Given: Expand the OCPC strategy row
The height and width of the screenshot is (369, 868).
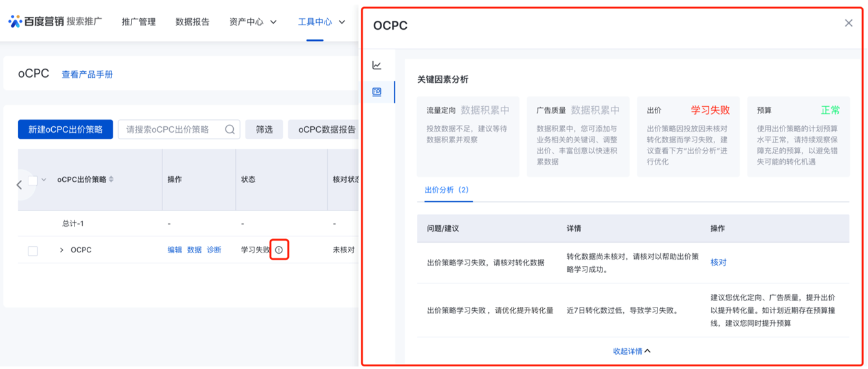Looking at the screenshot, I should pyautogui.click(x=62, y=250).
